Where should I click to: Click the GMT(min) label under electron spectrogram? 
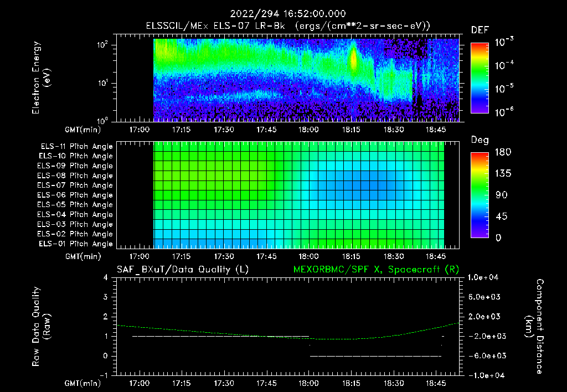(83, 130)
